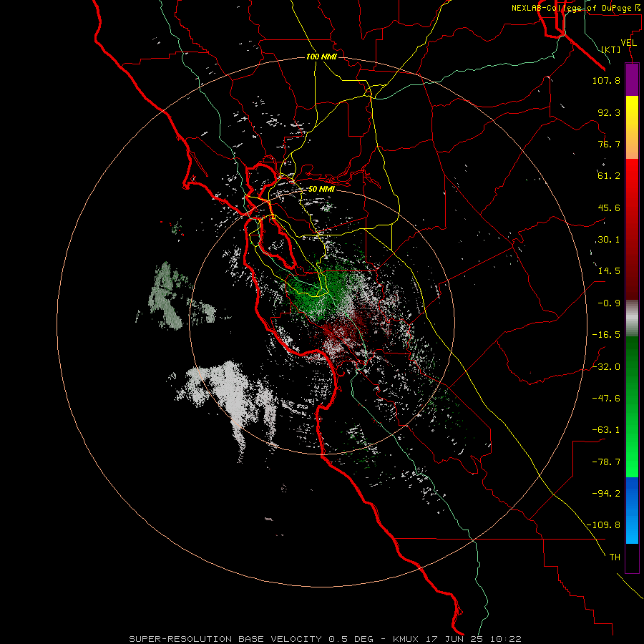
Task: Click the 14.5 legend value
Action: (609, 271)
